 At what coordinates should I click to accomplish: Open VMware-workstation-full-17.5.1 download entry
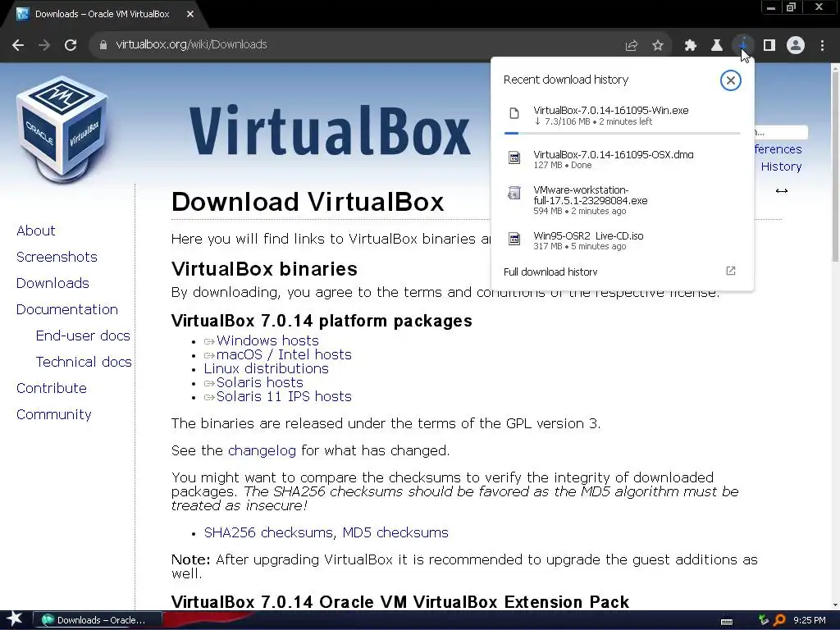pyautogui.click(x=622, y=200)
